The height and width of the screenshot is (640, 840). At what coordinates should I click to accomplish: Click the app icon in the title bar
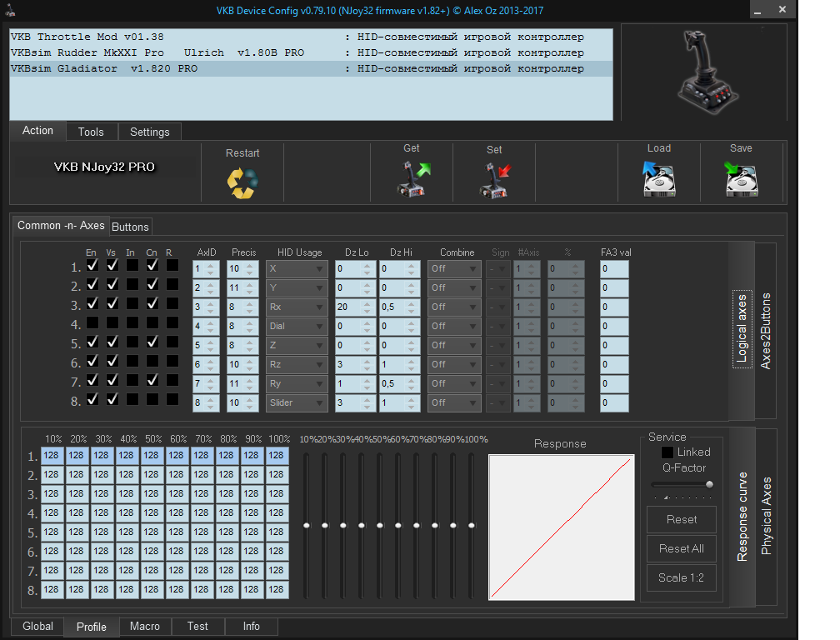tap(10, 10)
